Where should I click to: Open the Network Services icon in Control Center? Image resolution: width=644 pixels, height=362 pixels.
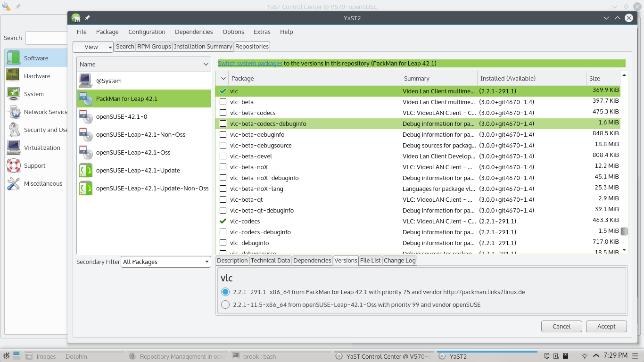tap(14, 112)
